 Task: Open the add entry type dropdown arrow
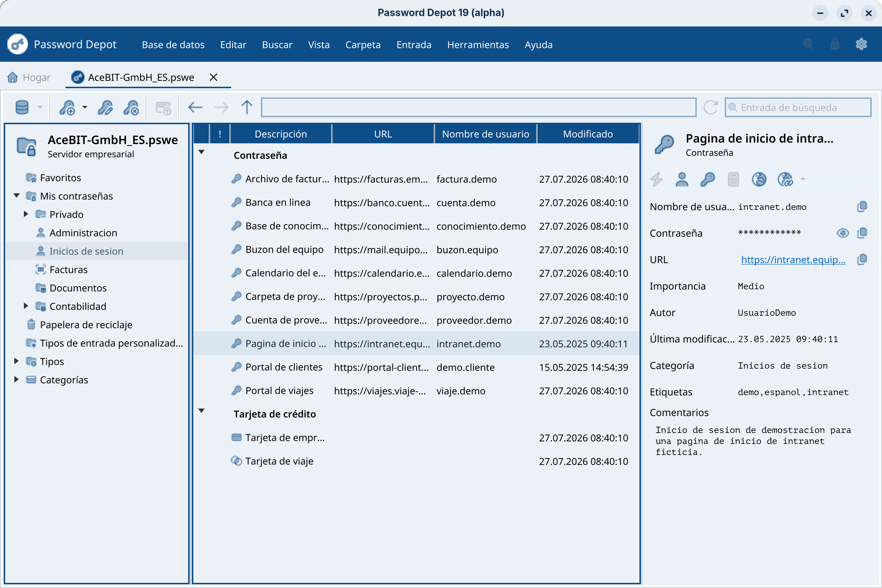(x=85, y=108)
